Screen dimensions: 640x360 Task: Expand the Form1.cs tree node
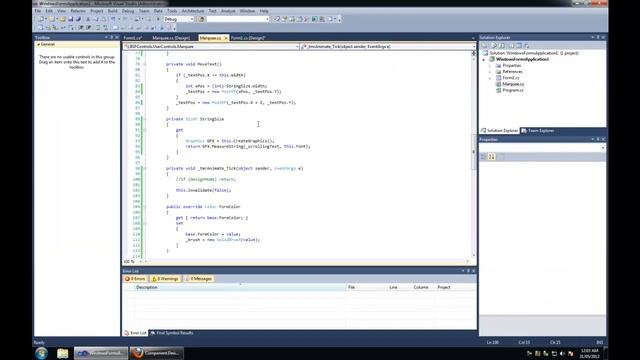click(x=490, y=78)
